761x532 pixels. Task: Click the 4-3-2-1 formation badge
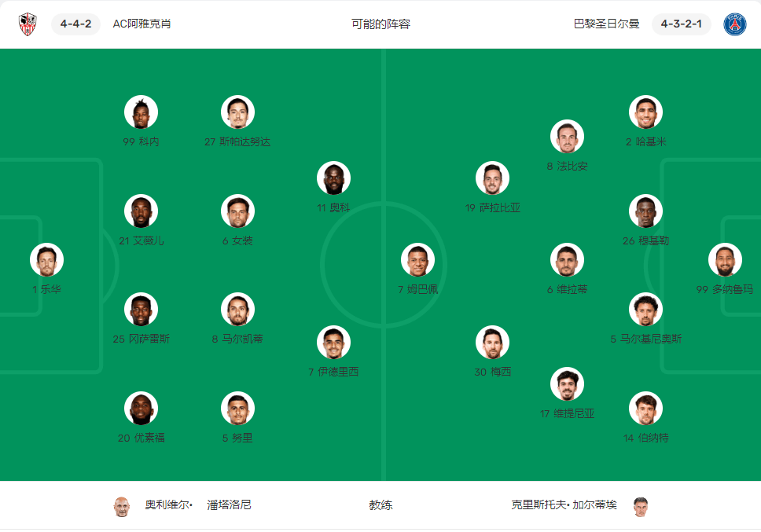click(681, 24)
